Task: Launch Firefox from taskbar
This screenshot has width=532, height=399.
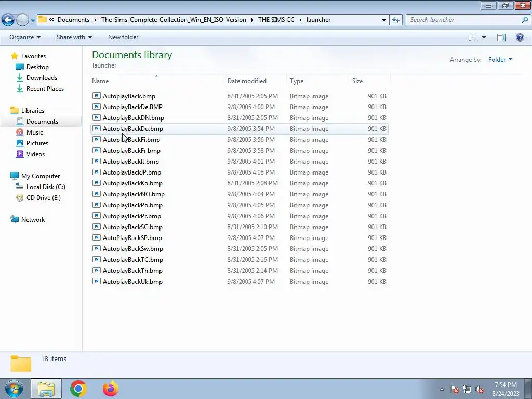Action: [111, 389]
